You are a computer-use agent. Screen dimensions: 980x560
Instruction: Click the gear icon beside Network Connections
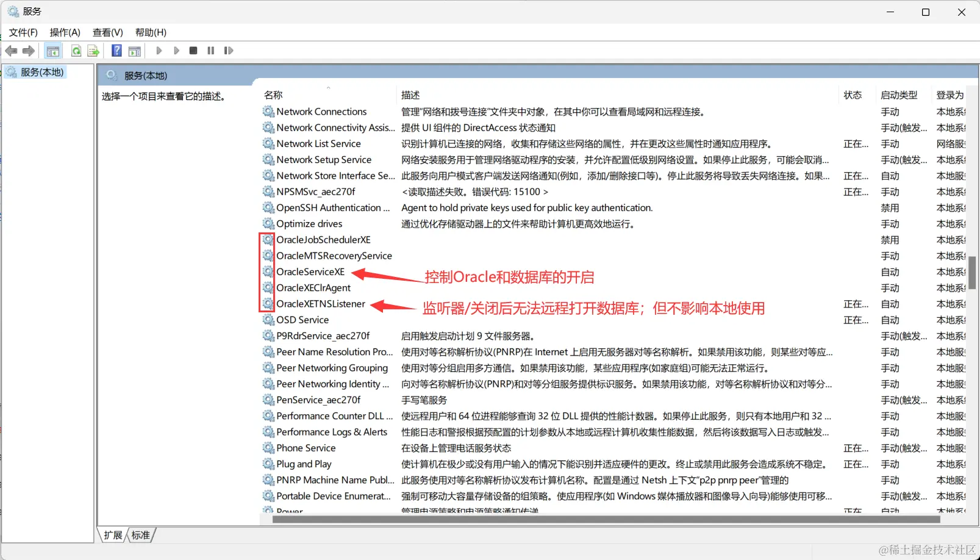[x=268, y=111]
